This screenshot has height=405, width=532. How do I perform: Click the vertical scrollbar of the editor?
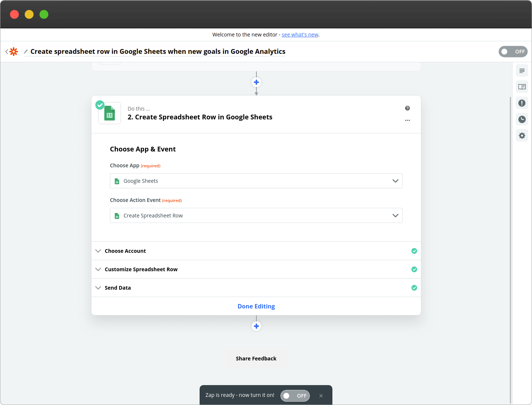(511, 251)
